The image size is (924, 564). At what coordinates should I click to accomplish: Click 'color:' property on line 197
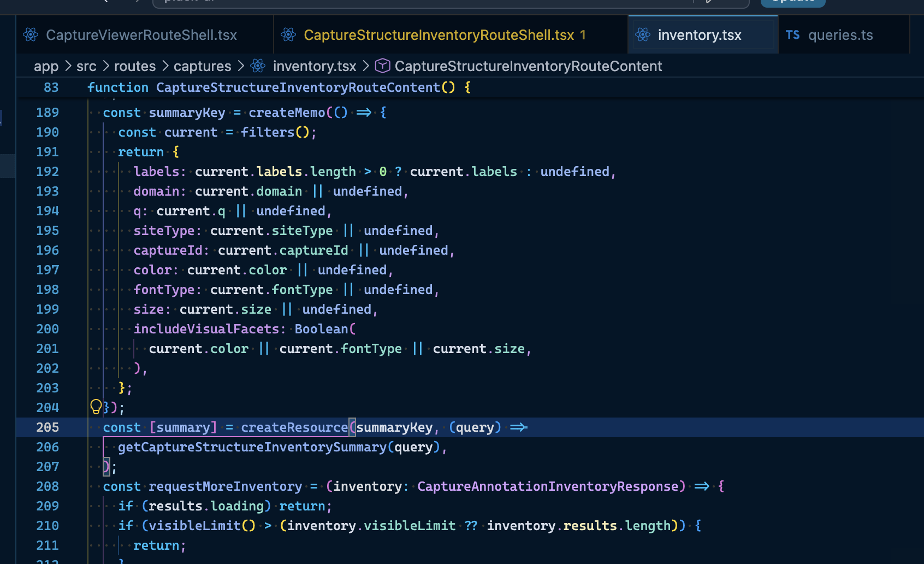click(x=156, y=270)
